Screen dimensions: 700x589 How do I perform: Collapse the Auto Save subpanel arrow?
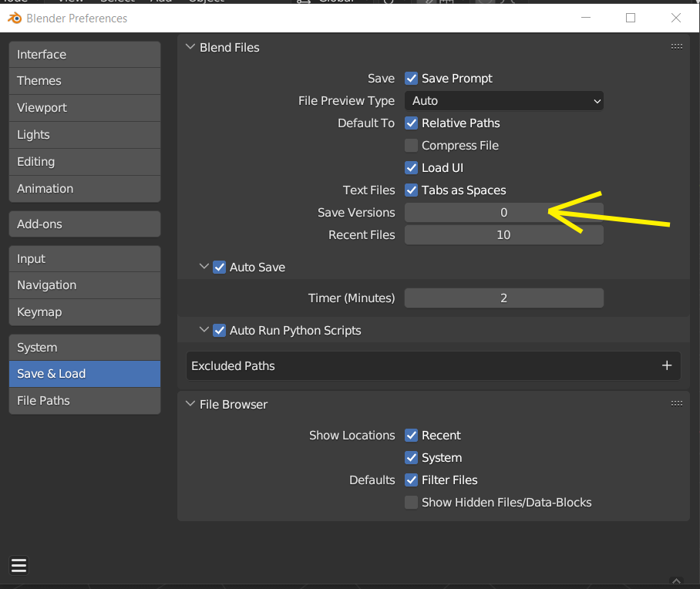tap(204, 268)
